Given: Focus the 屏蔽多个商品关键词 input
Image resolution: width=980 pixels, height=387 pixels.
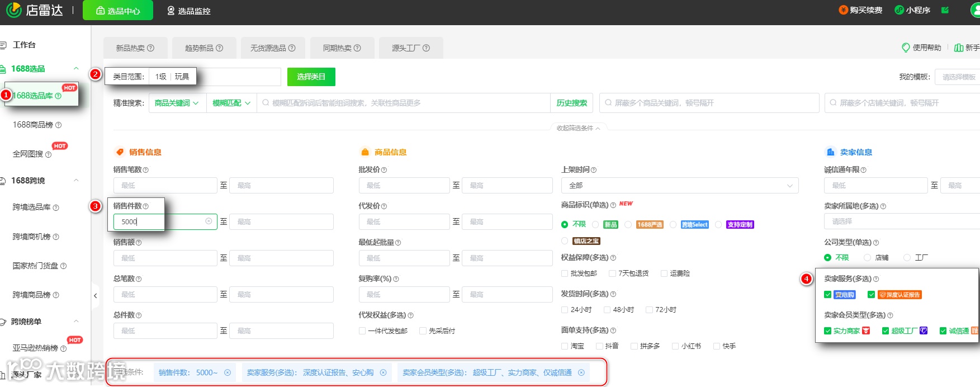Looking at the screenshot, I should [709, 103].
